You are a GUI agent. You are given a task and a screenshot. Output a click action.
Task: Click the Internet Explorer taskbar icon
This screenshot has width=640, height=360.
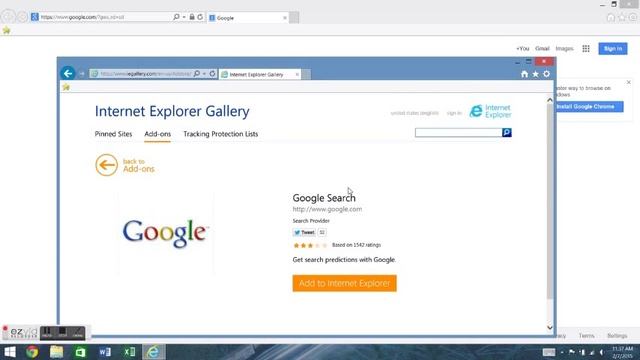click(x=153, y=352)
